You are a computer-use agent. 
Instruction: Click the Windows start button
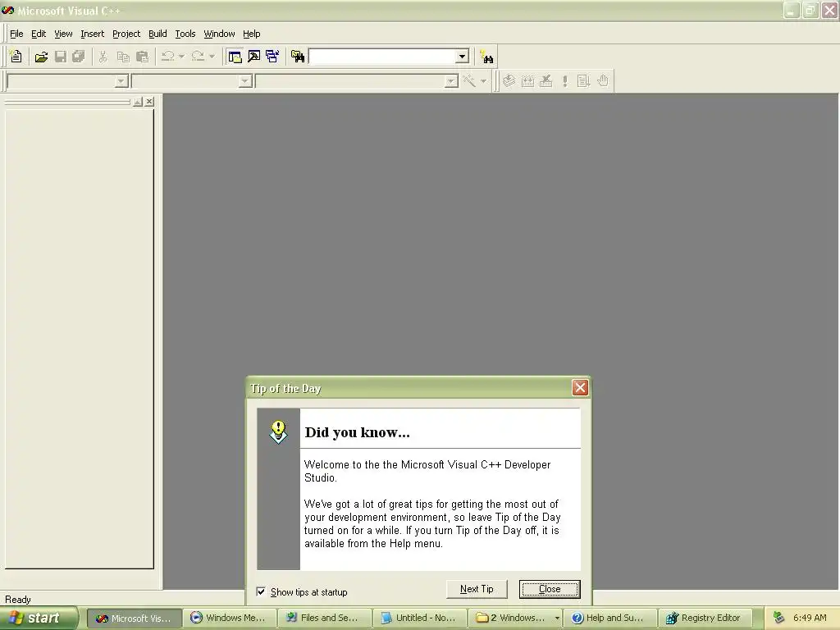39,618
